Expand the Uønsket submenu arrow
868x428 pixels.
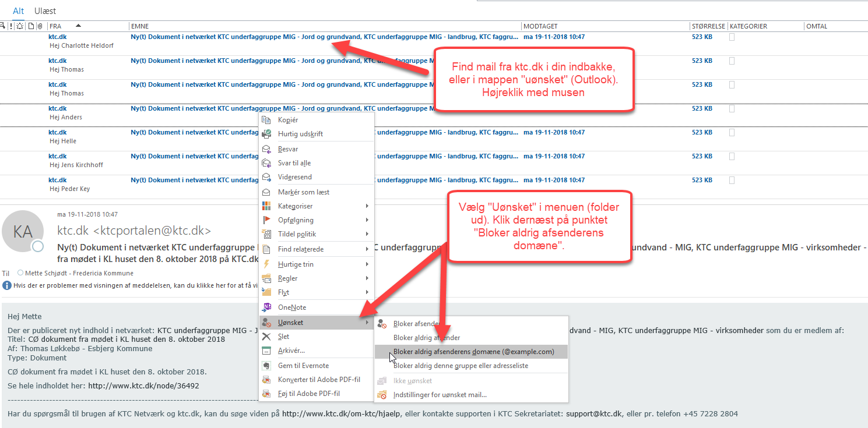(367, 323)
